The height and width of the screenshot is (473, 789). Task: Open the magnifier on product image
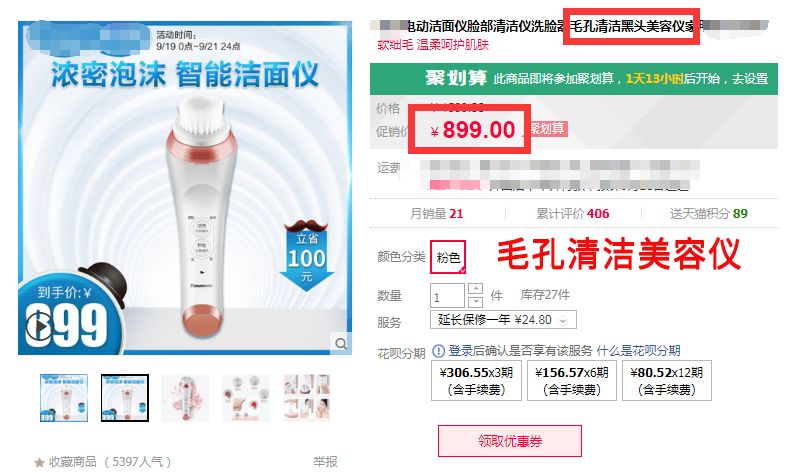tap(341, 344)
